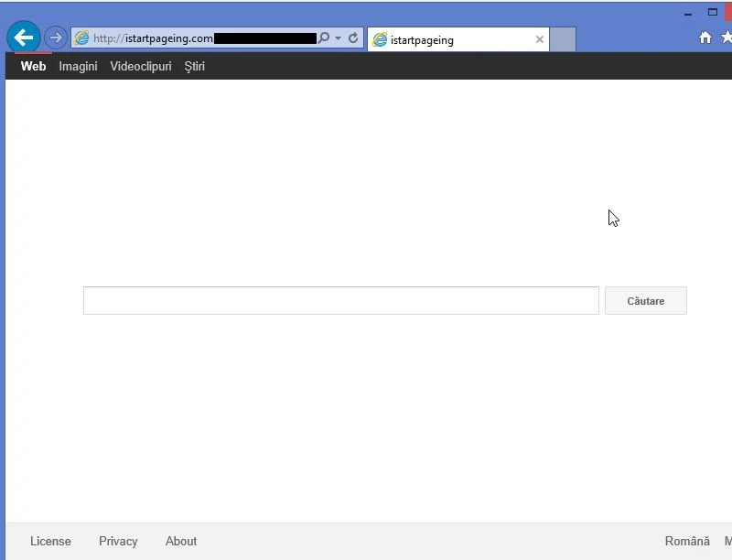Select the Imagini search category
732x560 pixels.
pyautogui.click(x=78, y=66)
